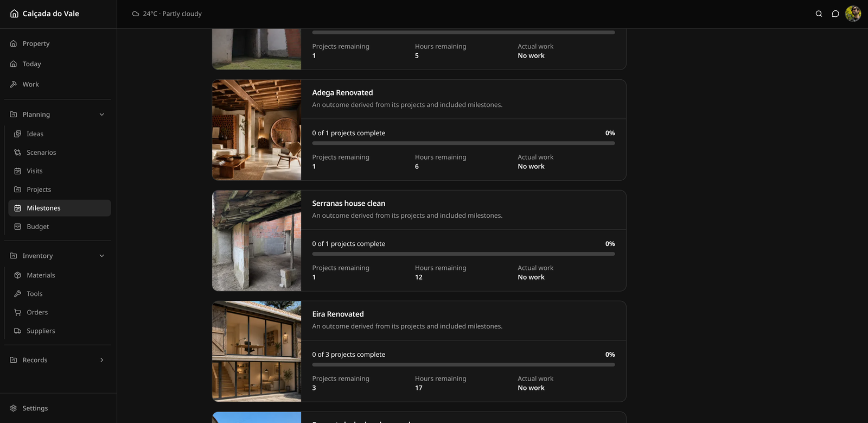Open Adega Renovated thumbnail image
Viewport: 868px width, 423px height.
[257, 130]
